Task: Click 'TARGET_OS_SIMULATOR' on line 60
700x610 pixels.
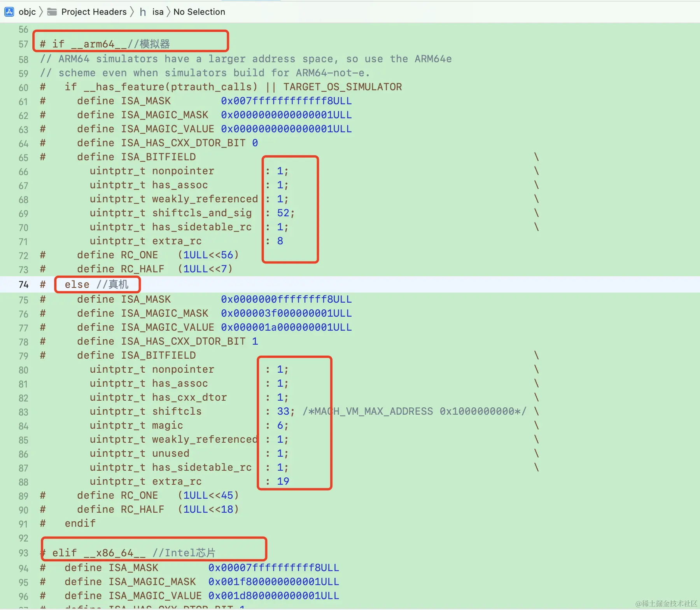Action: click(x=342, y=87)
